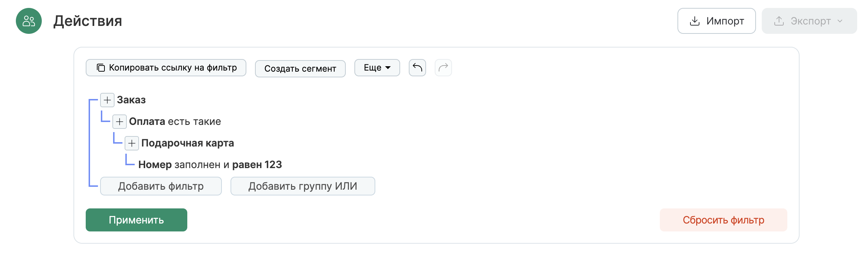This screenshot has width=868, height=257.
Task: Click the Импорт button
Action: click(716, 21)
